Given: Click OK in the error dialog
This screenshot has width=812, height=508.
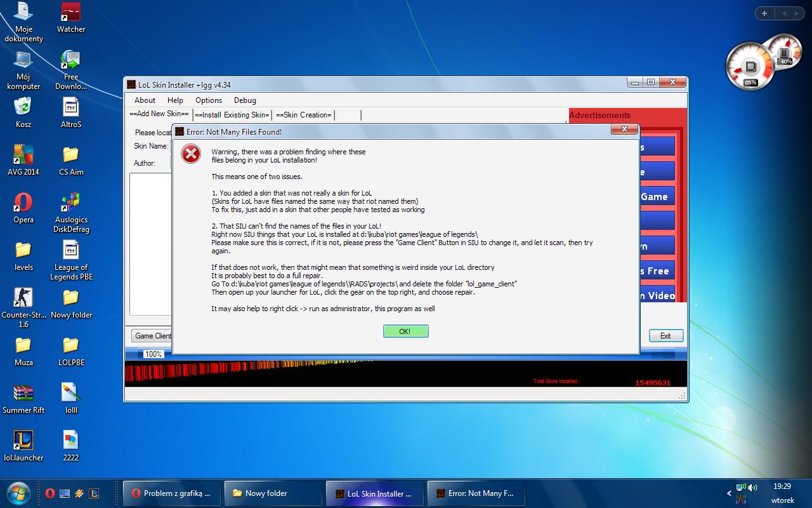Looking at the screenshot, I should (405, 331).
